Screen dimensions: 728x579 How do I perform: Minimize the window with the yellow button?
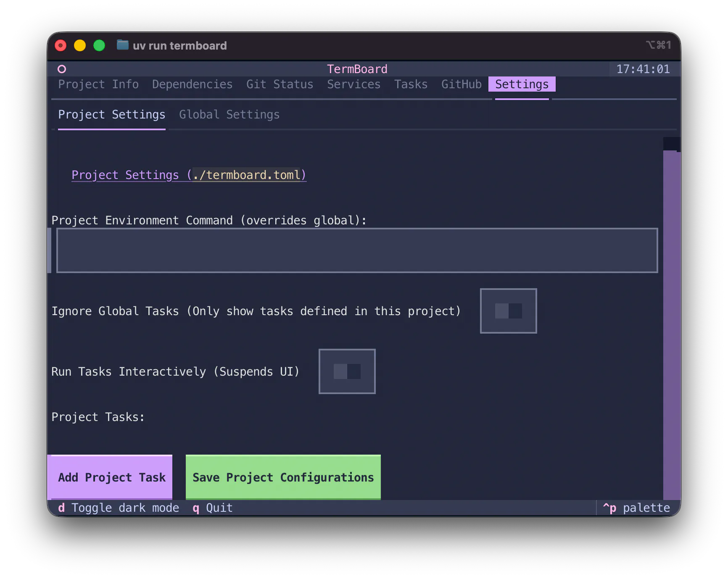pos(80,45)
